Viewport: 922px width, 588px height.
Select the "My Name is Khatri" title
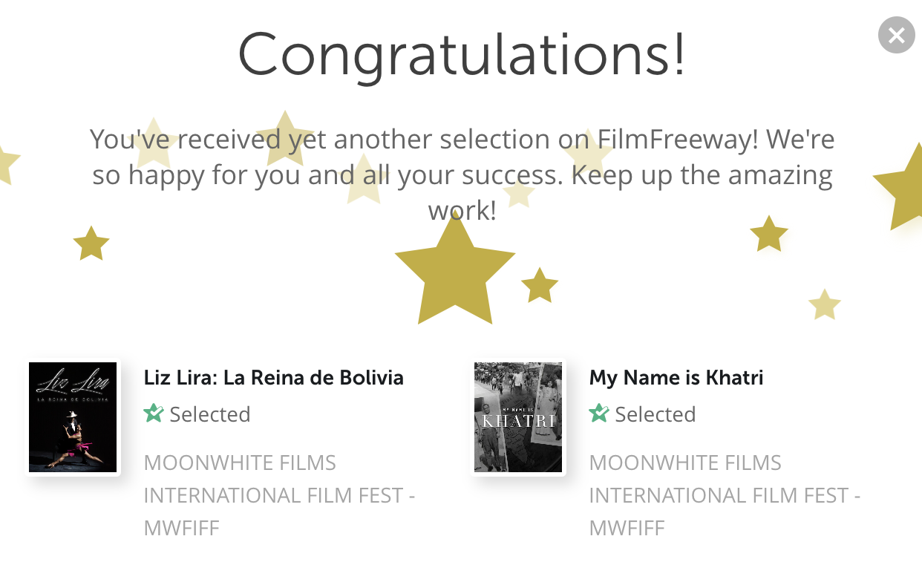click(x=676, y=378)
